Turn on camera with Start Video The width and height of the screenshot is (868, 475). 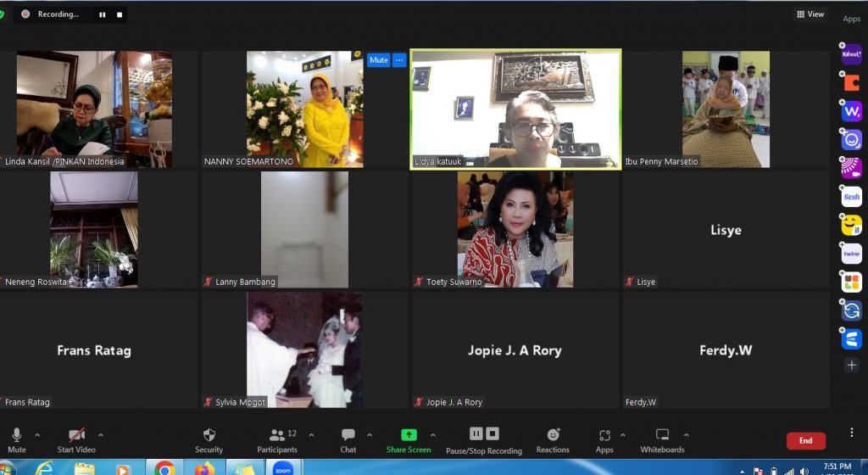pyautogui.click(x=76, y=439)
